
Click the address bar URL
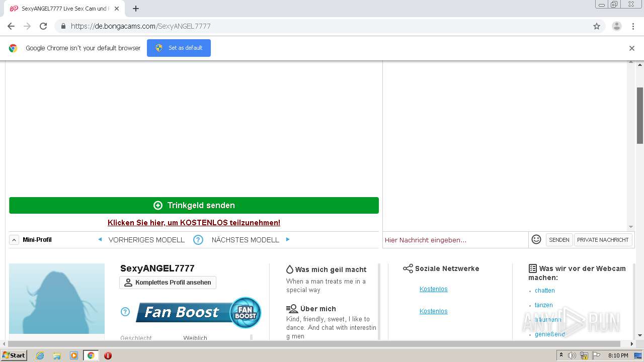(x=140, y=26)
